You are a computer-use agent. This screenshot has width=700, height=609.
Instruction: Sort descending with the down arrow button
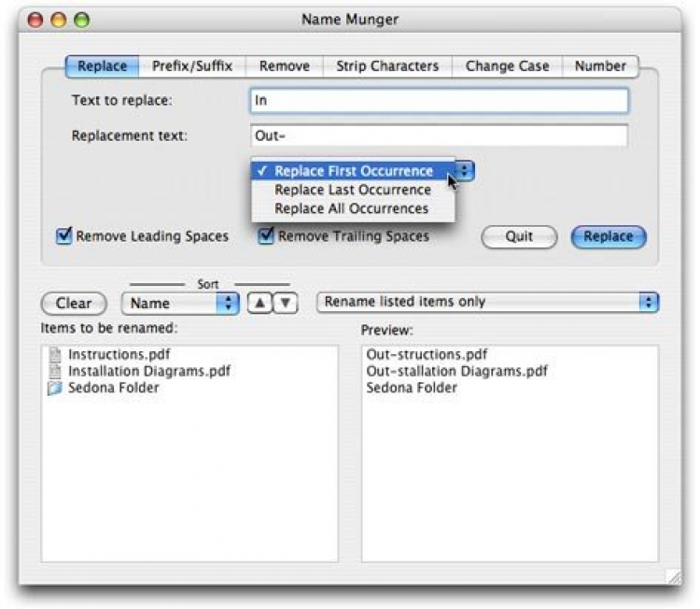click(x=286, y=304)
